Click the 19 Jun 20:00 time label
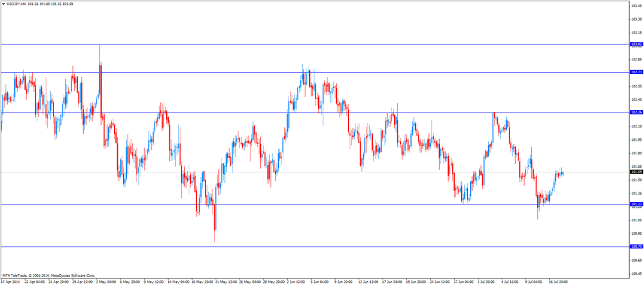 416,282
